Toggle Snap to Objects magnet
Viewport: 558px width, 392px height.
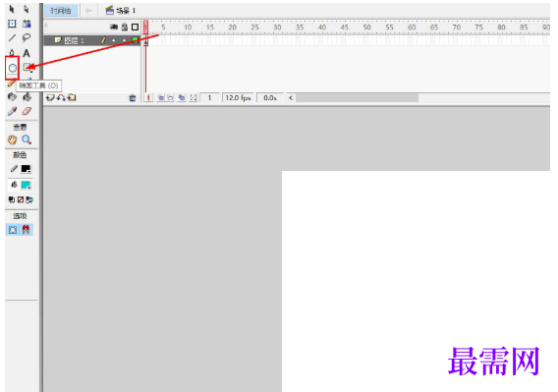tap(26, 230)
